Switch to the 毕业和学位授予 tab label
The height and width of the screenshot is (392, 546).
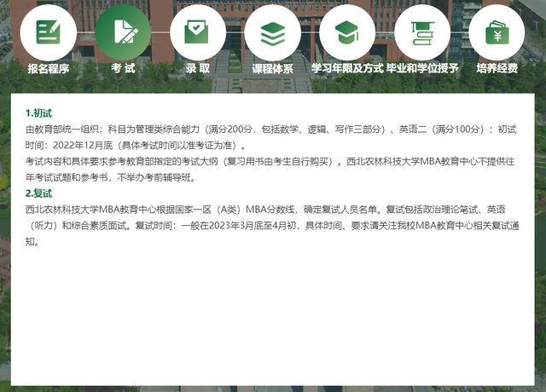(422, 68)
